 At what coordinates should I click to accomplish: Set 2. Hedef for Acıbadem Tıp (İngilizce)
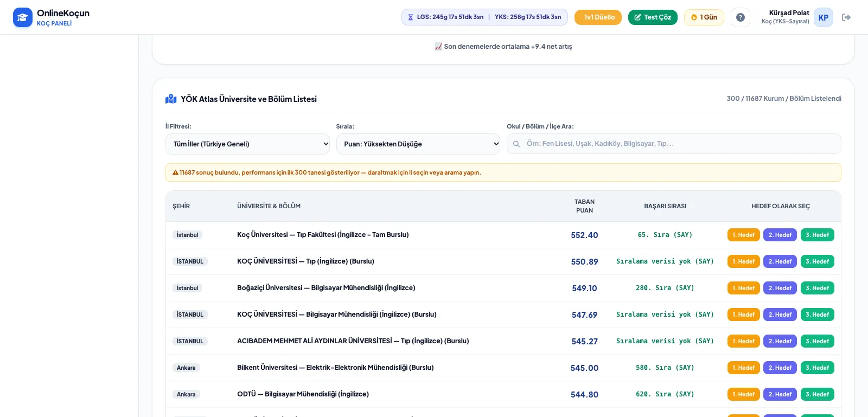coord(780,341)
